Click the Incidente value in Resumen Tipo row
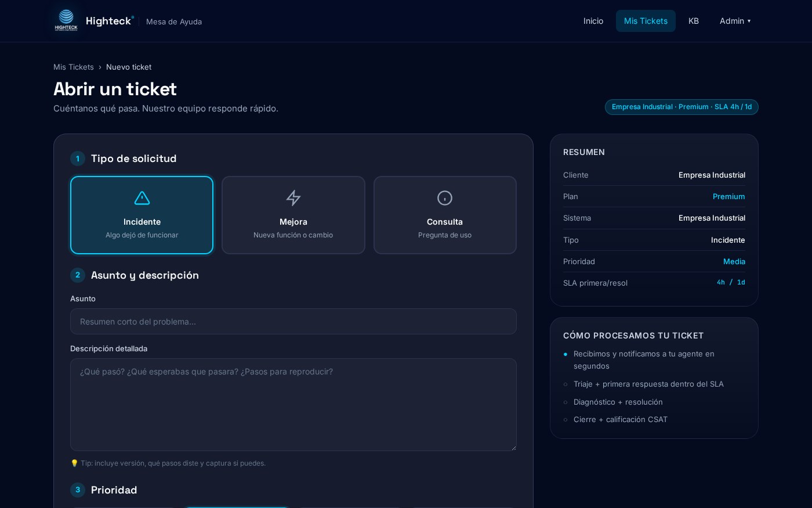 (728, 240)
